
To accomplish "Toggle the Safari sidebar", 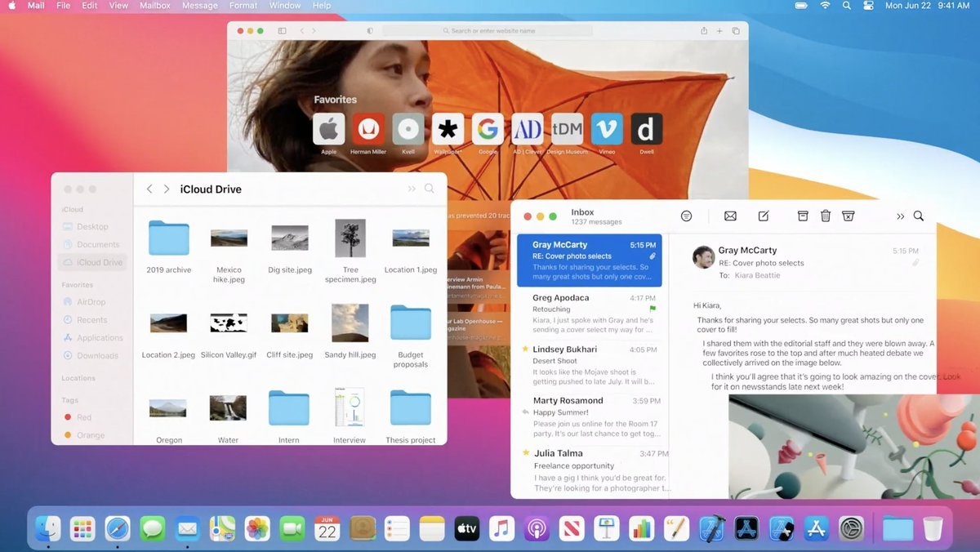I will (282, 31).
